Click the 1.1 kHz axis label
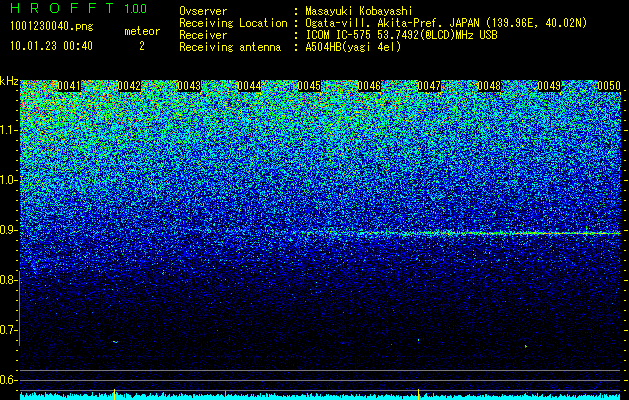 click(x=9, y=130)
